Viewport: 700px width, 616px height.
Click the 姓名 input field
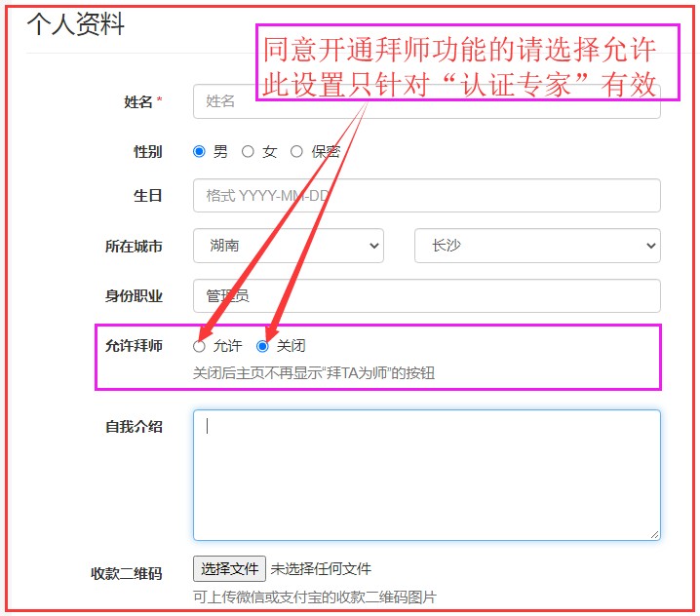tap(427, 101)
